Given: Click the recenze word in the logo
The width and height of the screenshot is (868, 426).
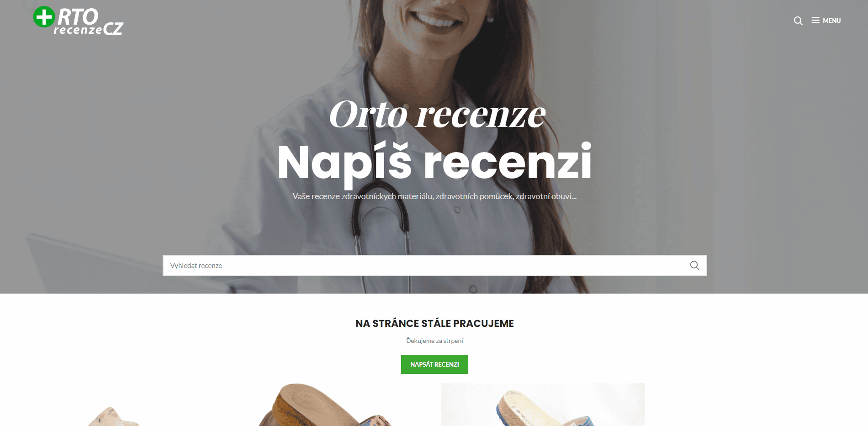Looking at the screenshot, I should (78, 30).
